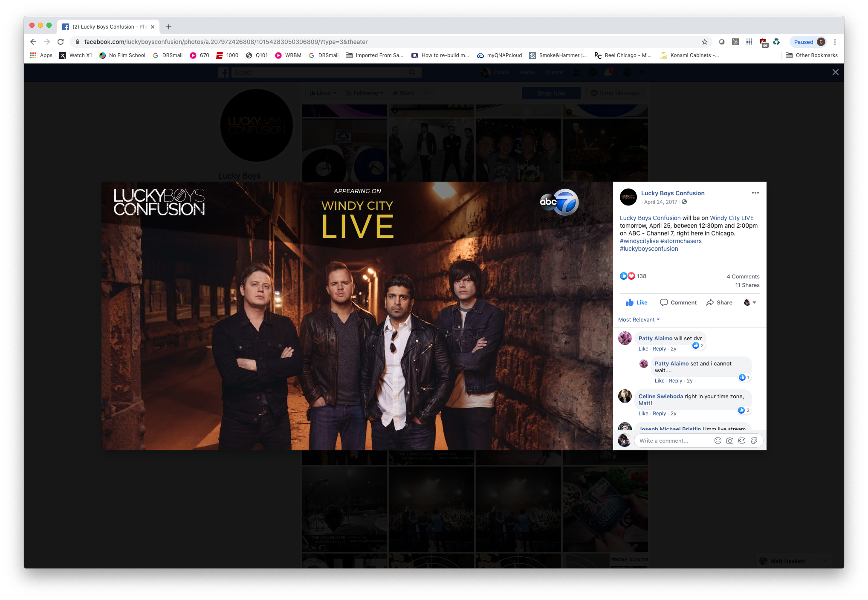
Task: Open the April 24, 2017 timestamp
Action: coord(660,202)
